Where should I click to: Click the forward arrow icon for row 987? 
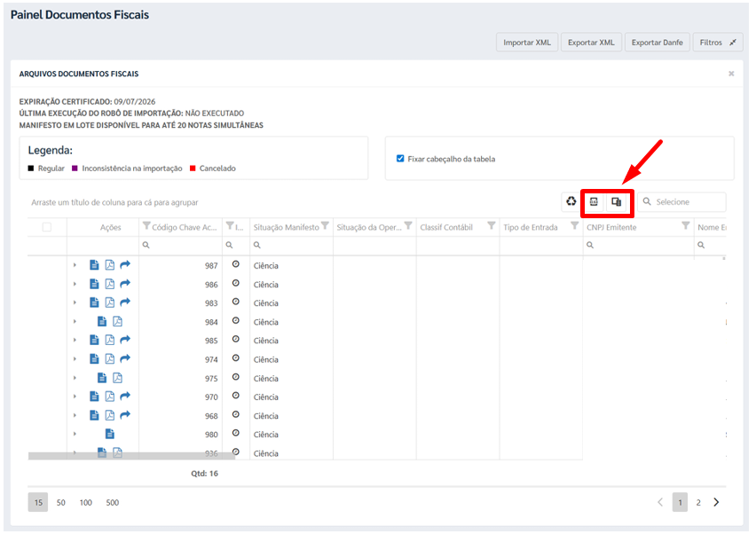click(125, 264)
